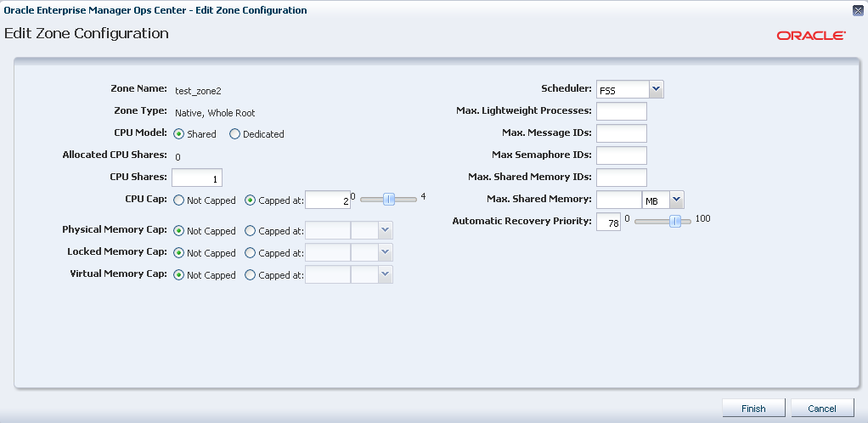Screen dimensions: 868x423
Task: Click the Zone Type label
Action: (140, 110)
